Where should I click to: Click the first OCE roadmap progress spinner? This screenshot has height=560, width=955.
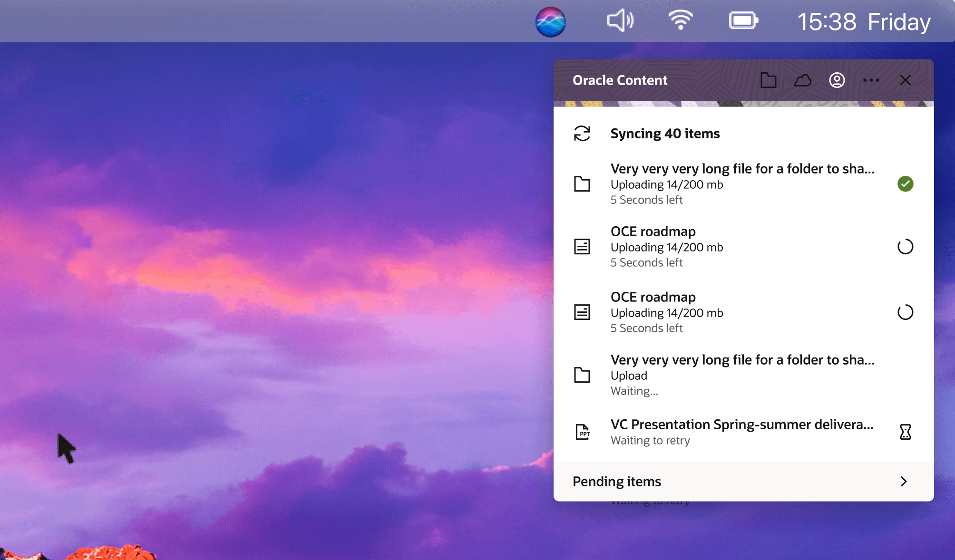click(905, 247)
